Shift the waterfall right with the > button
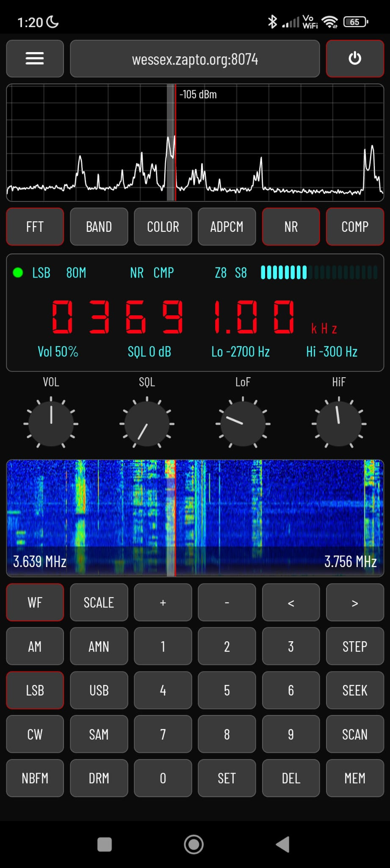This screenshot has width=390, height=868. [x=354, y=603]
